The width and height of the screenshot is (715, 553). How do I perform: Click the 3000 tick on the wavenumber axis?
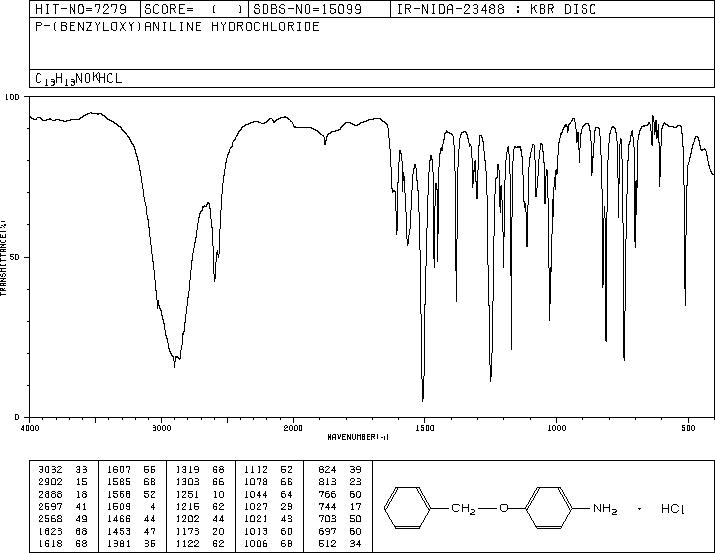coord(161,428)
